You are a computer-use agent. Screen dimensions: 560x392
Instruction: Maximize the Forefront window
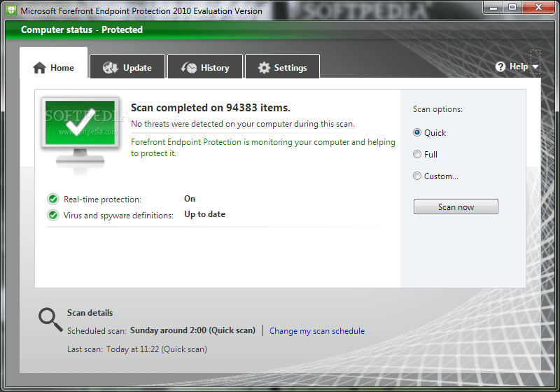(512, 8)
